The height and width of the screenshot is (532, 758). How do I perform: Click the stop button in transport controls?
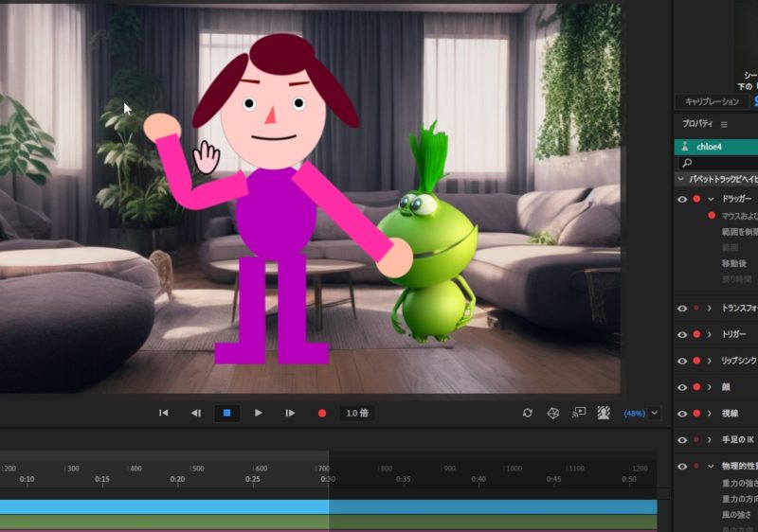coord(226,413)
